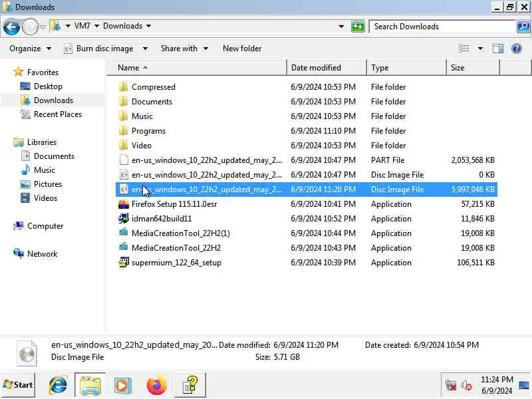Open recent pages dropdown beside Forward button
532x399 pixels.
pyautogui.click(x=43, y=27)
